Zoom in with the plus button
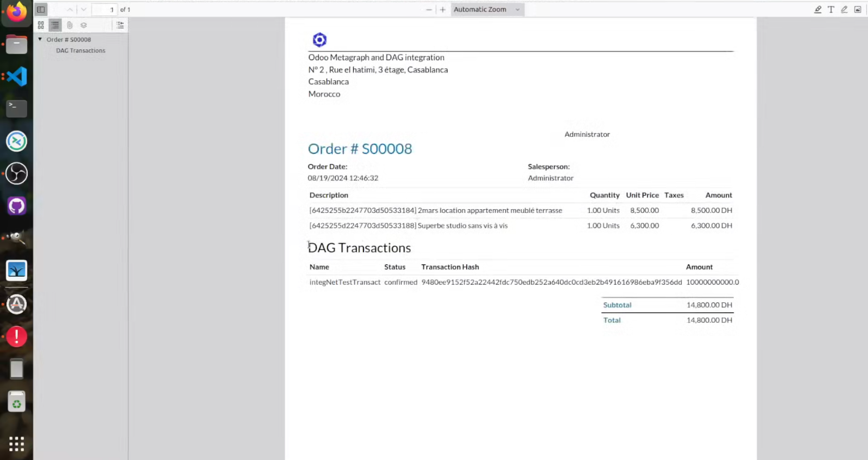The height and width of the screenshot is (460, 868). click(x=443, y=9)
